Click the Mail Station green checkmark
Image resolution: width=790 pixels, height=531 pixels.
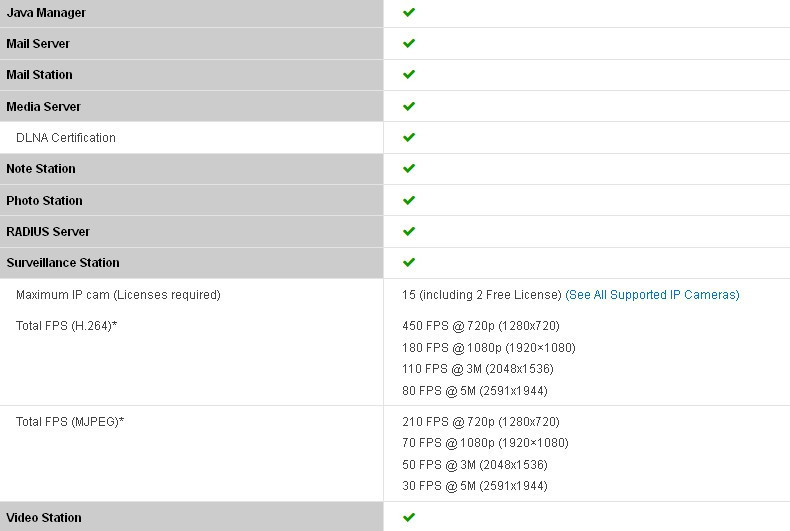click(409, 75)
